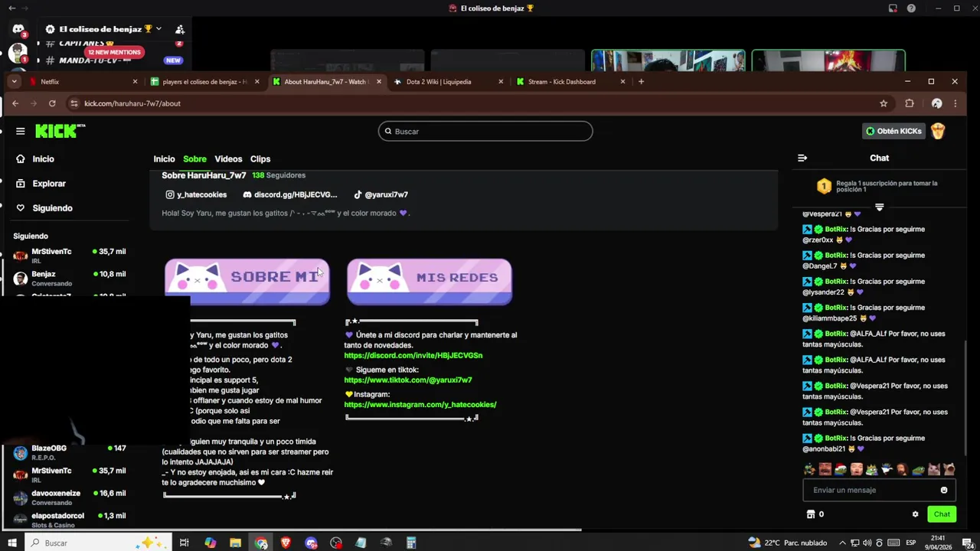Click the MrStivenTc avatar under Siguiendo

[21, 256]
